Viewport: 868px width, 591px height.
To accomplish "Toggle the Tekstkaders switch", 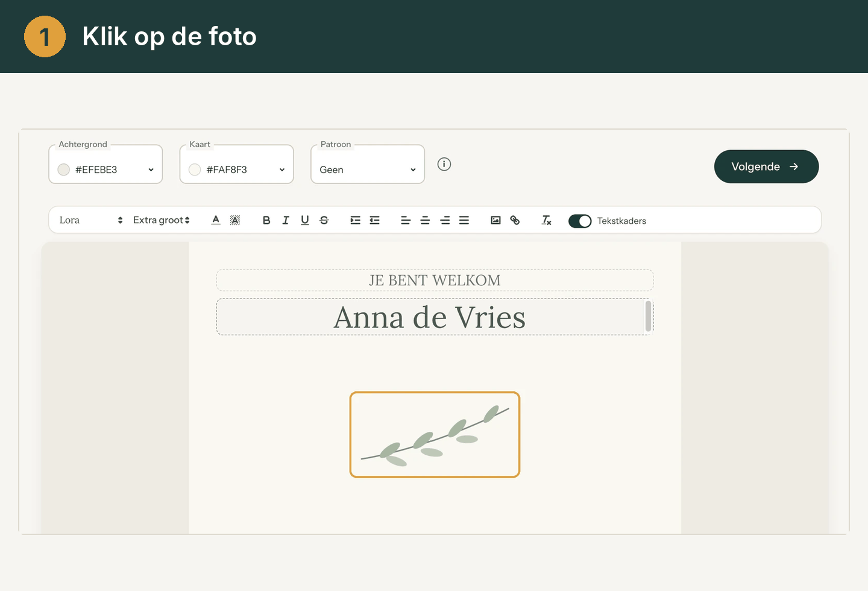I will click(580, 221).
